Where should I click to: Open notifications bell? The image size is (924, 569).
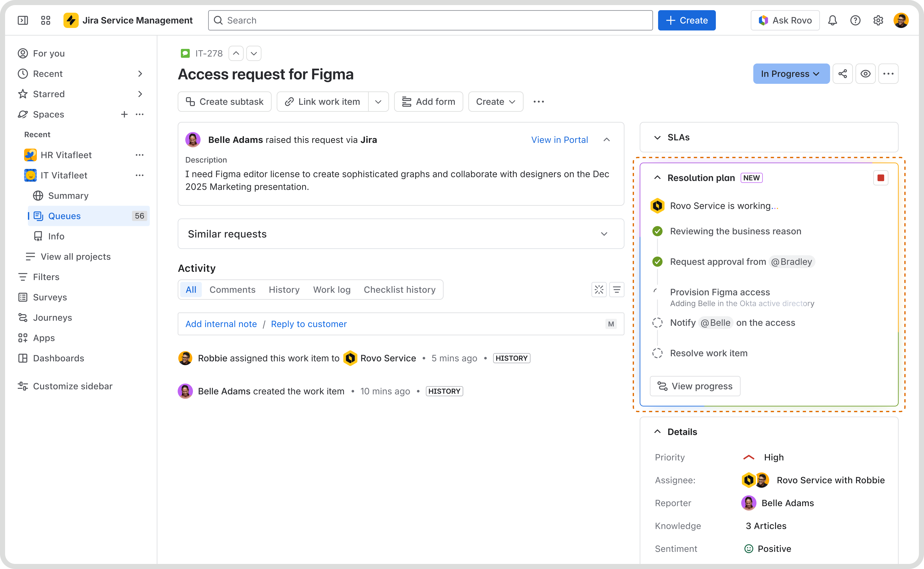pos(833,20)
